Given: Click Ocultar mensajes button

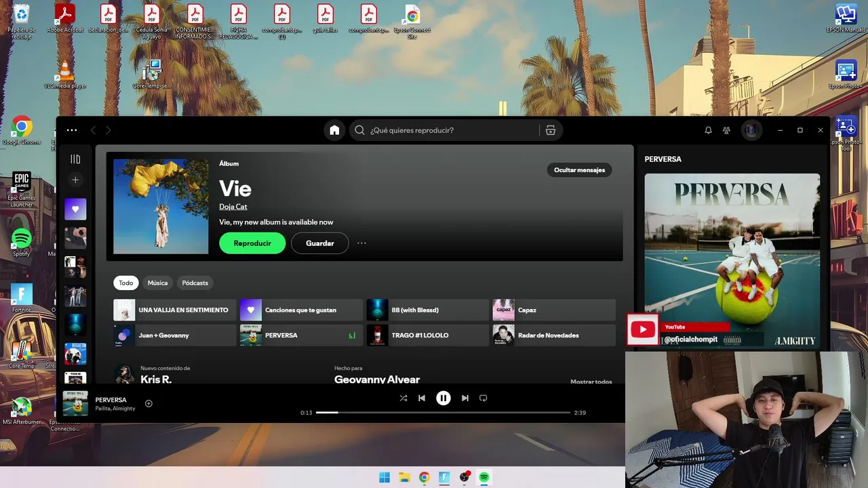Looking at the screenshot, I should [579, 170].
